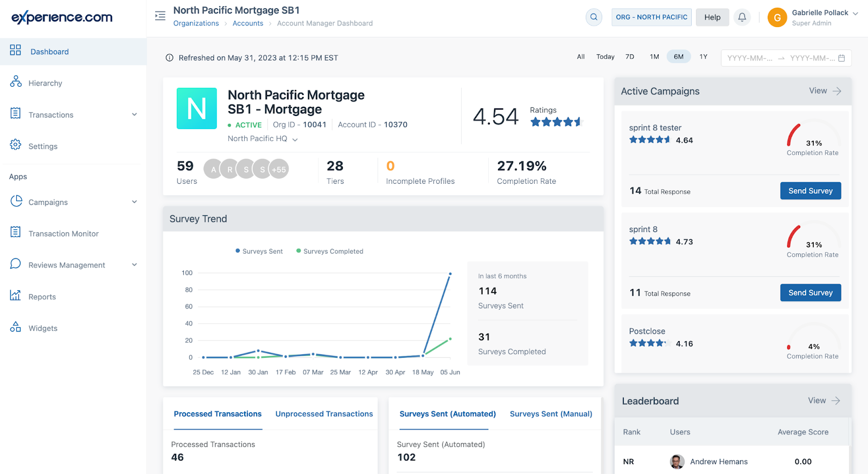Viewport: 868px width, 474px height.
Task: Click the Help button
Action: [712, 17]
